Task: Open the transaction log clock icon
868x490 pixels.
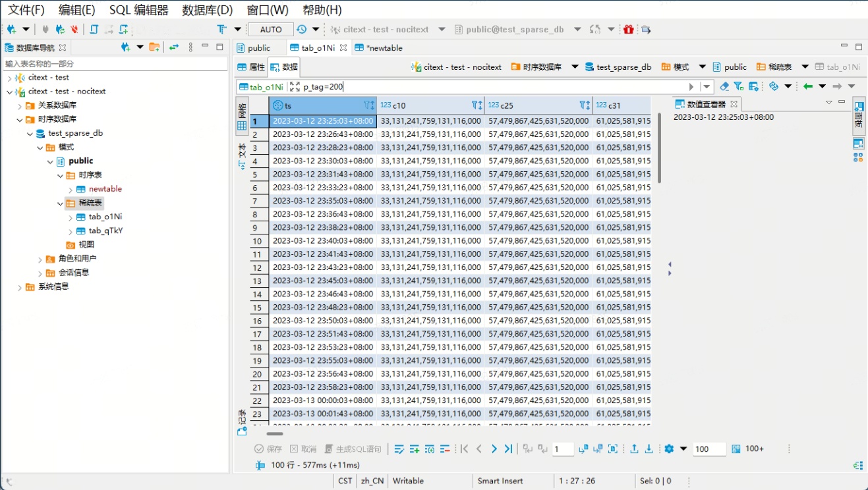Action: [301, 29]
